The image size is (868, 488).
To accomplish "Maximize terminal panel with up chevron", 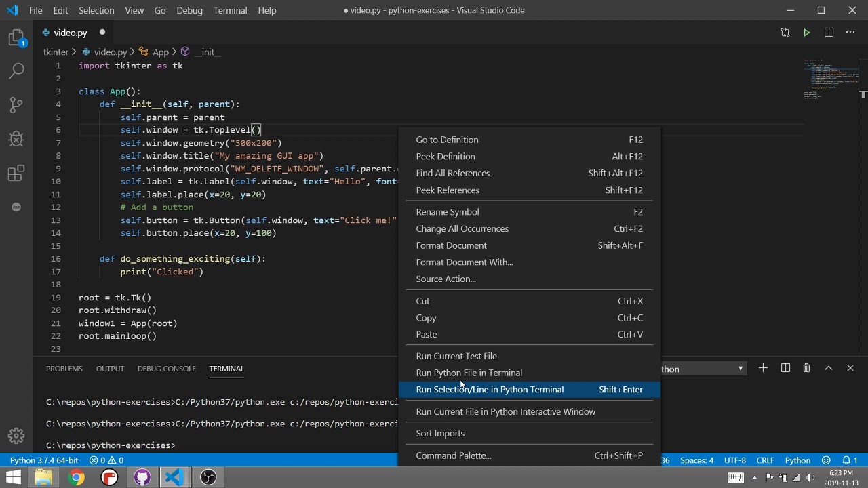I will (x=828, y=368).
